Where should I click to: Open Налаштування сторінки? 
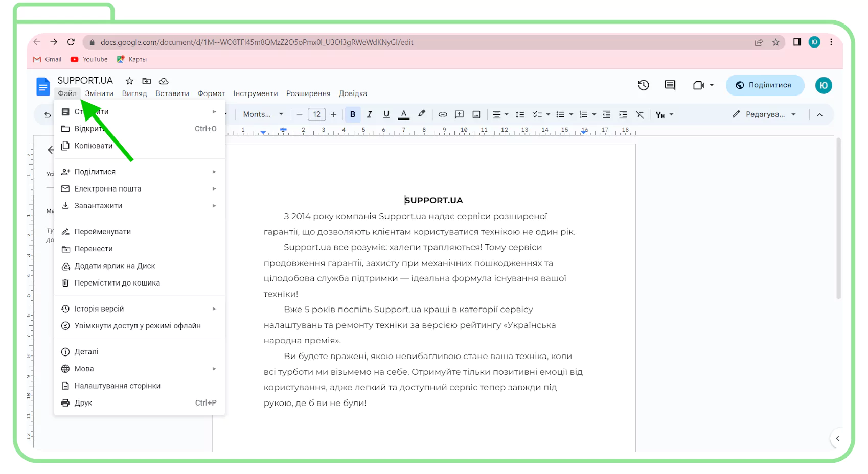[140, 386]
